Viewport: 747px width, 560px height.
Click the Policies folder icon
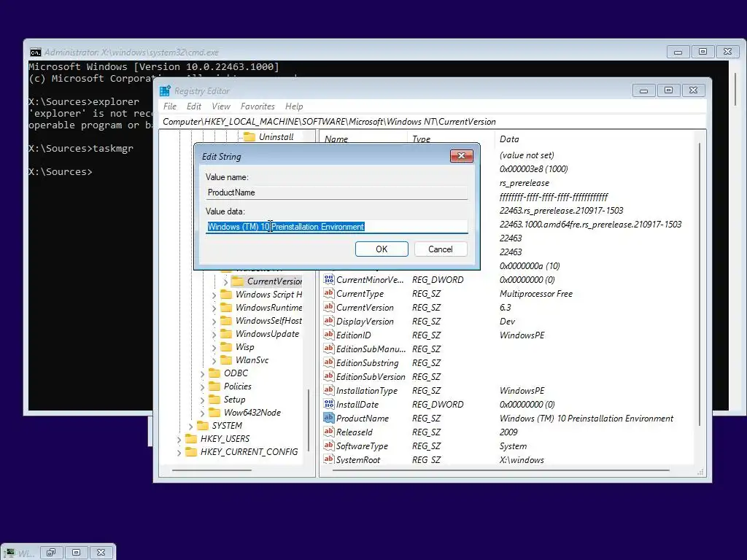215,386
